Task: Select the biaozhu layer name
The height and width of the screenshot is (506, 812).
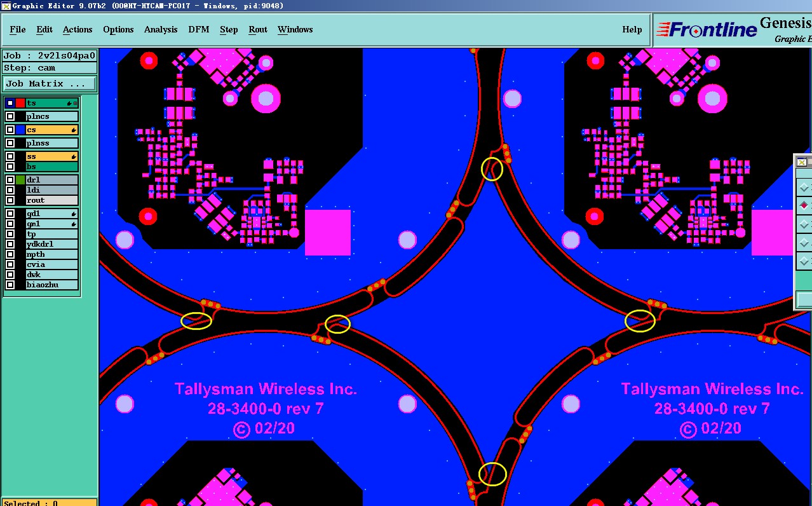Action: coord(52,285)
